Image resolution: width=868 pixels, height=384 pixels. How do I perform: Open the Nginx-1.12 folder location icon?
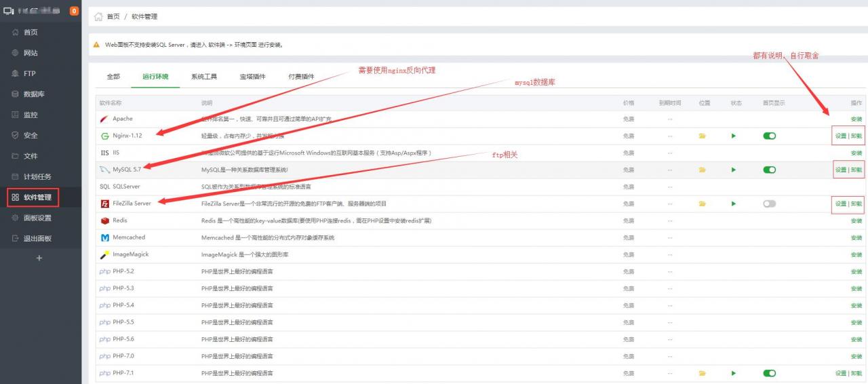[x=703, y=136]
